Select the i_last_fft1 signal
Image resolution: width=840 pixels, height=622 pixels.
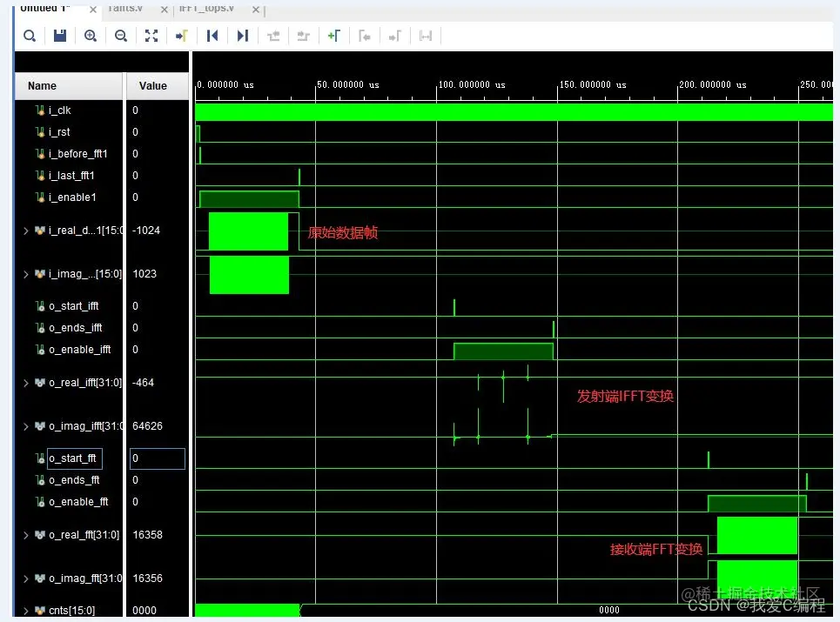click(x=71, y=176)
